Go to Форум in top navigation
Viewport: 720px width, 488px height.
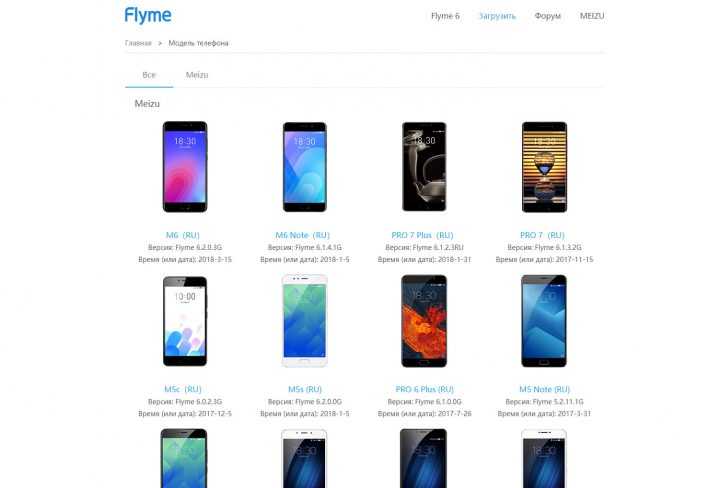(x=547, y=16)
